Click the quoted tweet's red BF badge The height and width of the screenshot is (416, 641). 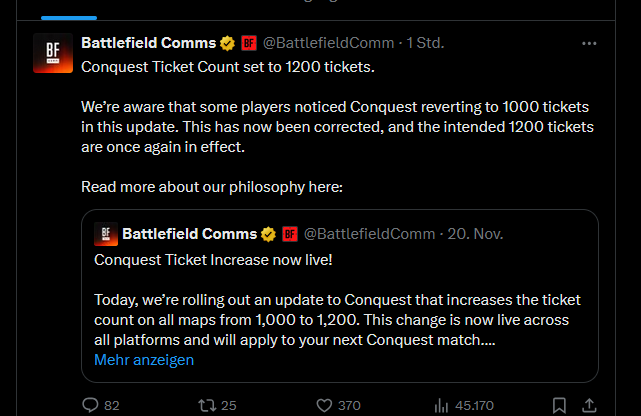tap(290, 234)
